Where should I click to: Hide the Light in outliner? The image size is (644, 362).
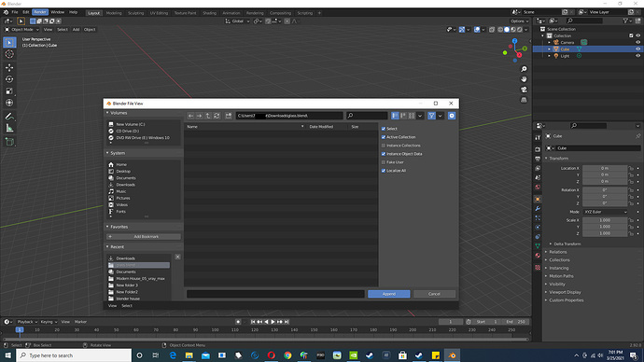[637, 56]
